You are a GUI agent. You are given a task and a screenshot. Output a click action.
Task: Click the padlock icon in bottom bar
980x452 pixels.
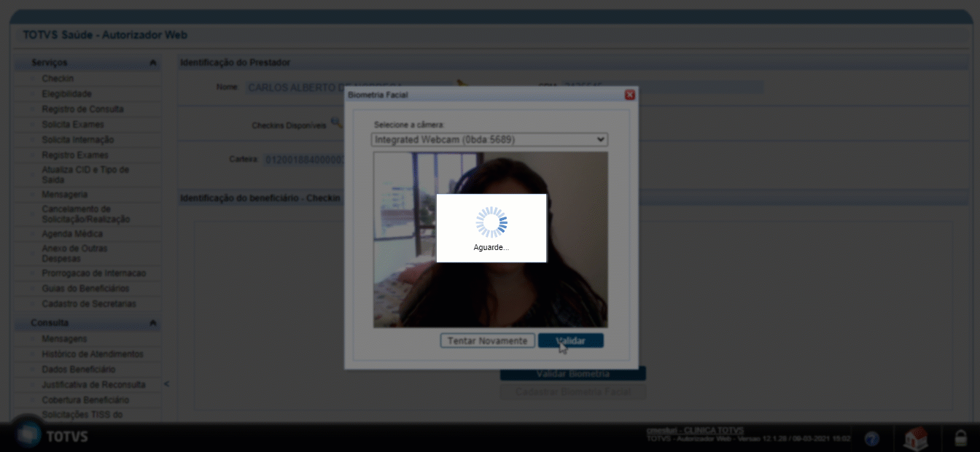point(961,438)
